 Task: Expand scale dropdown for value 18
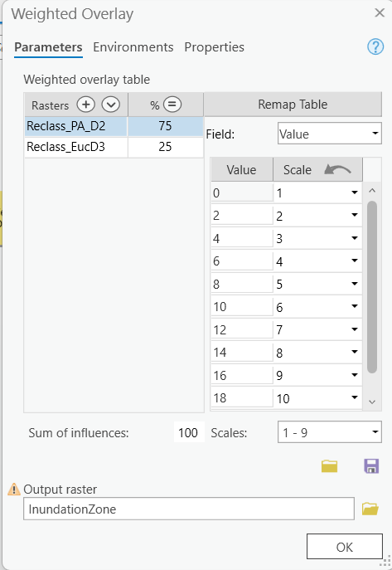pyautogui.click(x=355, y=397)
